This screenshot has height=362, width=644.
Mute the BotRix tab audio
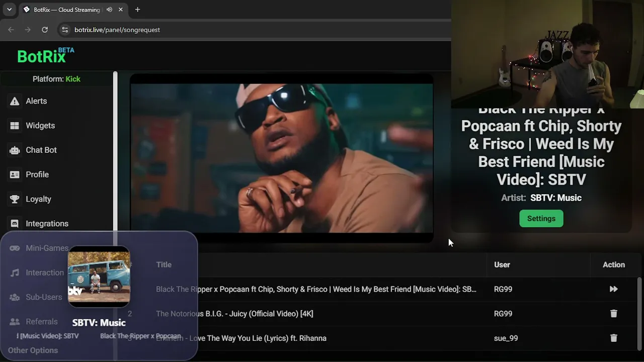(109, 10)
